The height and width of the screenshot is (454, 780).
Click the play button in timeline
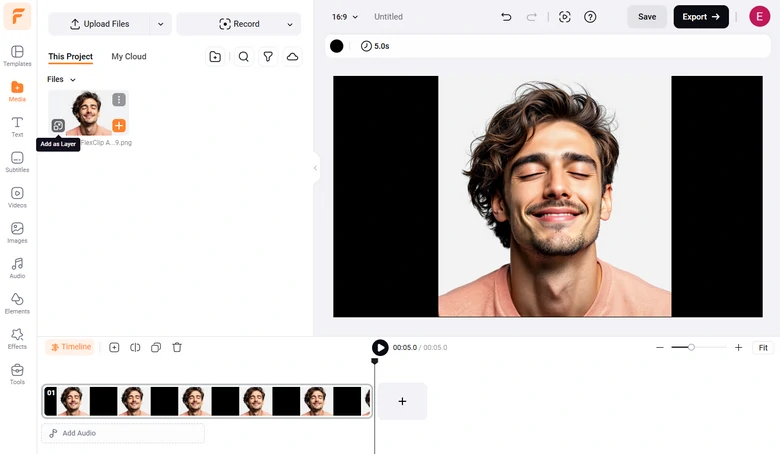pyautogui.click(x=380, y=348)
